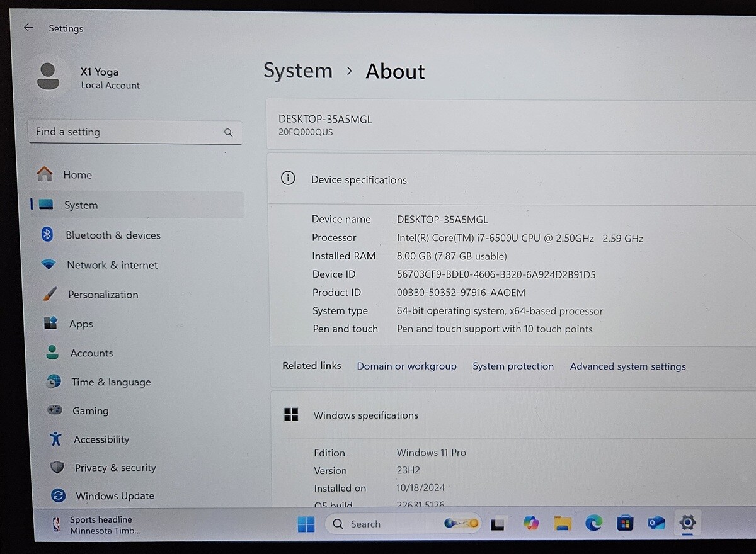Screen dimensions: 756x554
Task: Click the Version value 23H2
Action: pyautogui.click(x=408, y=470)
